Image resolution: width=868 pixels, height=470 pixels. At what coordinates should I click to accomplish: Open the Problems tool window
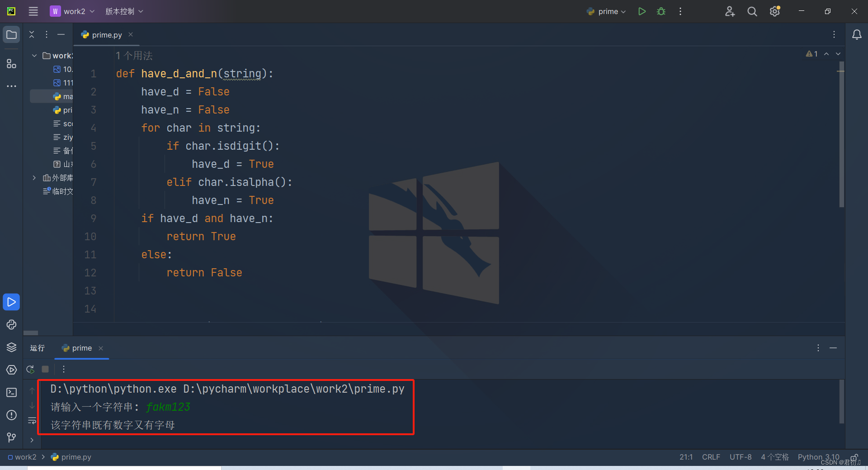click(11, 415)
